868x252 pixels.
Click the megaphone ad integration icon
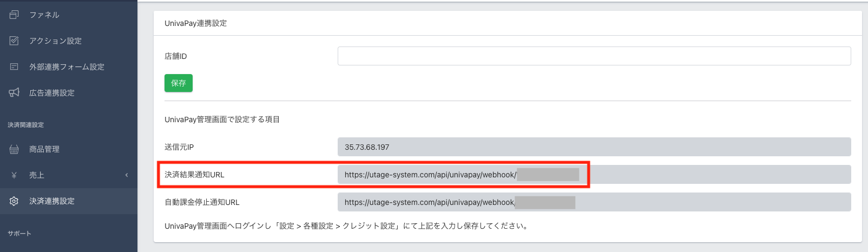tap(14, 92)
